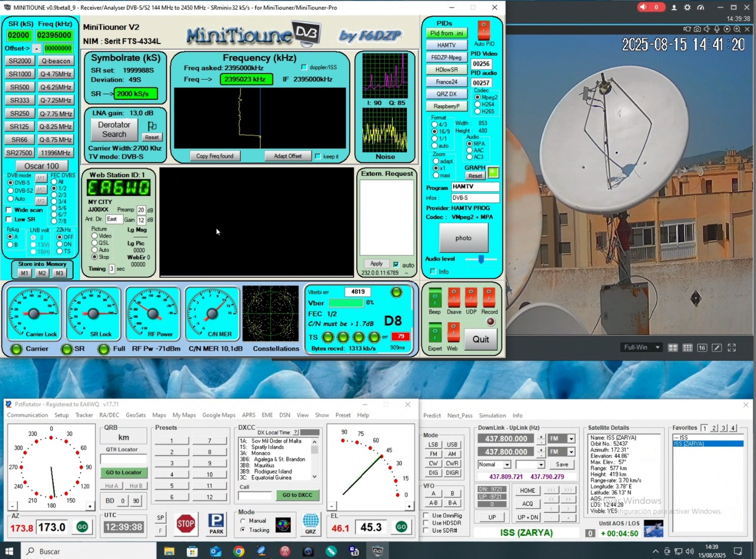This screenshot has width=756, height=559.
Task: Click the DXCC list scroll-down arrow
Action: point(315,477)
